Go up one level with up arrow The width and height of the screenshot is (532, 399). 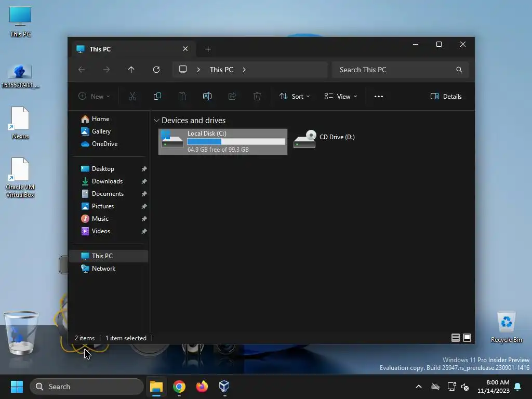131,70
